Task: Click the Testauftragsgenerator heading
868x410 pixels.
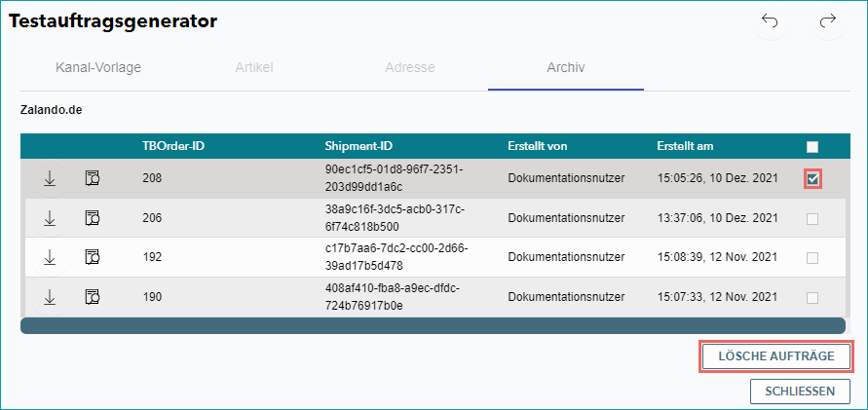Action: click(x=113, y=21)
